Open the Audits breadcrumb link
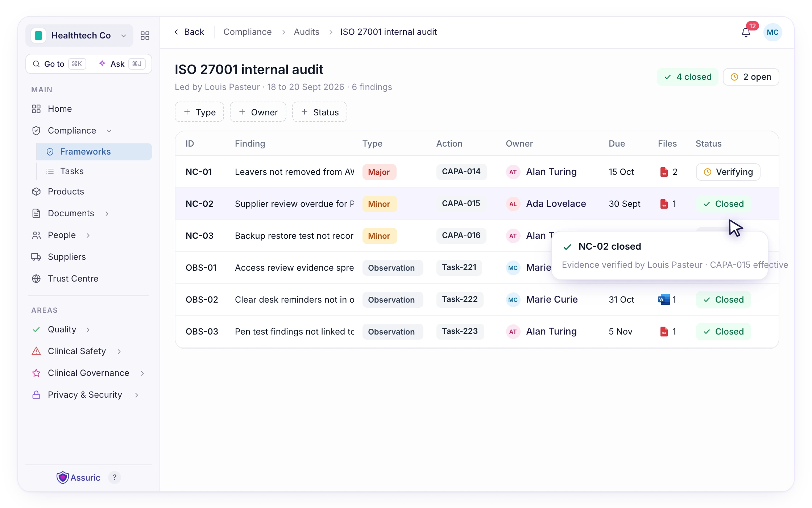Image resolution: width=812 pixels, height=508 pixels. click(307, 32)
